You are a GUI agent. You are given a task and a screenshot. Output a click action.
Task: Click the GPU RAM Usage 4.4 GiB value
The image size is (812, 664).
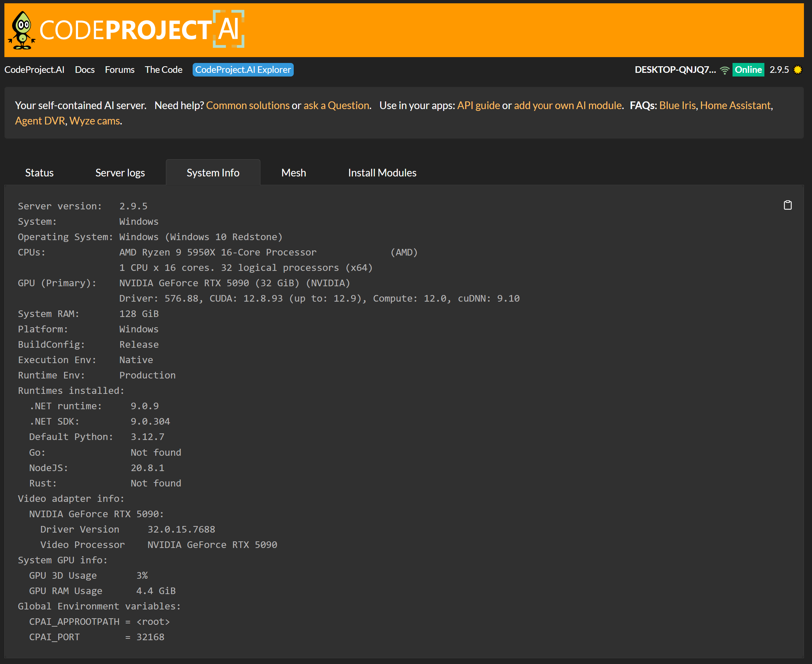(156, 591)
